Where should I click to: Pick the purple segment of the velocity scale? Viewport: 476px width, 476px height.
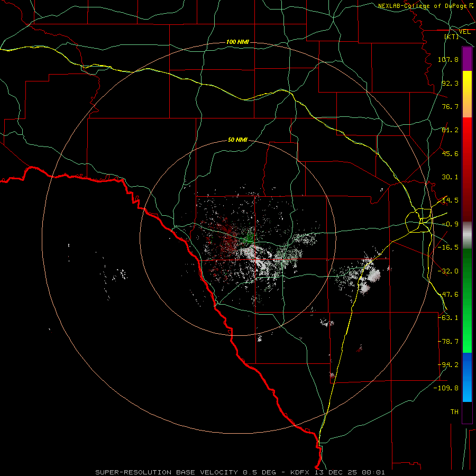pos(467,59)
